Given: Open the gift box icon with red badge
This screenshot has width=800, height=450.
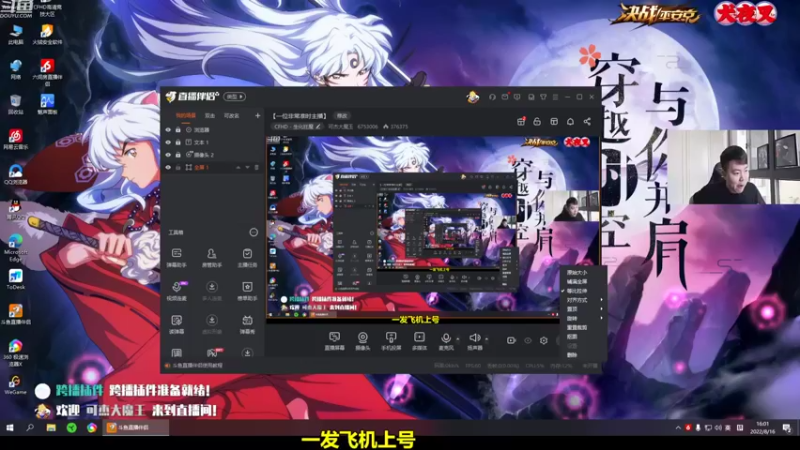Looking at the screenshot, I should tap(521, 121).
